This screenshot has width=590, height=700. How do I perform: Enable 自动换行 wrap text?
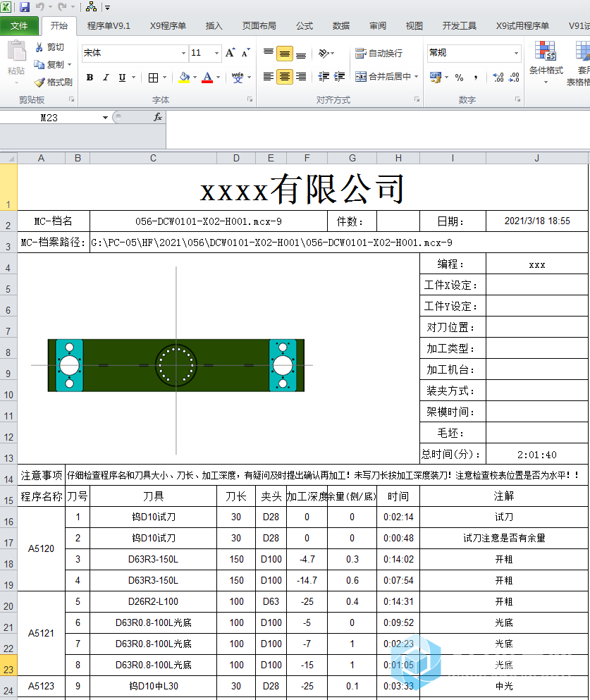coord(379,53)
